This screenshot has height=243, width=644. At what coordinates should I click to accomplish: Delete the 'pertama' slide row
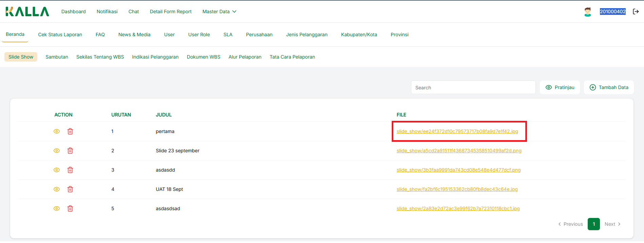(70, 131)
